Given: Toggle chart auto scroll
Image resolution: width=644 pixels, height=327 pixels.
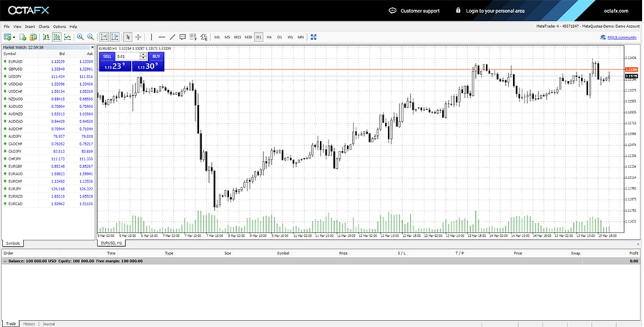Looking at the screenshot, I should tap(104, 36).
